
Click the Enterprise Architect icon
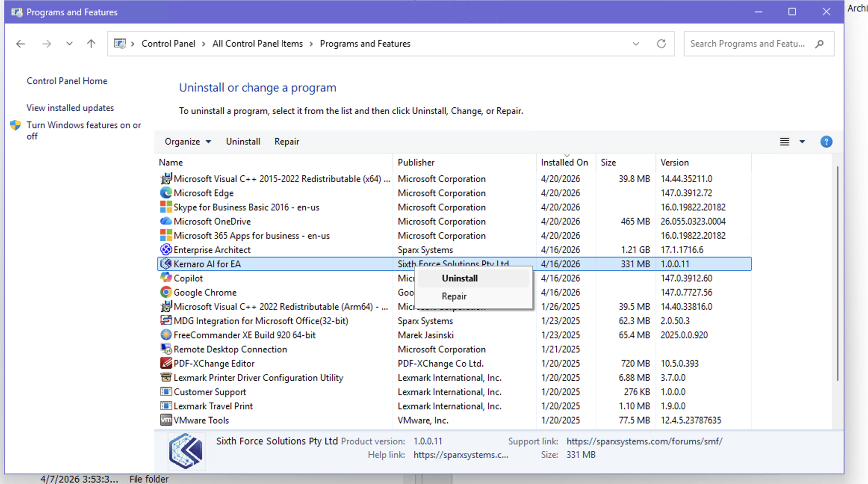[x=166, y=250]
